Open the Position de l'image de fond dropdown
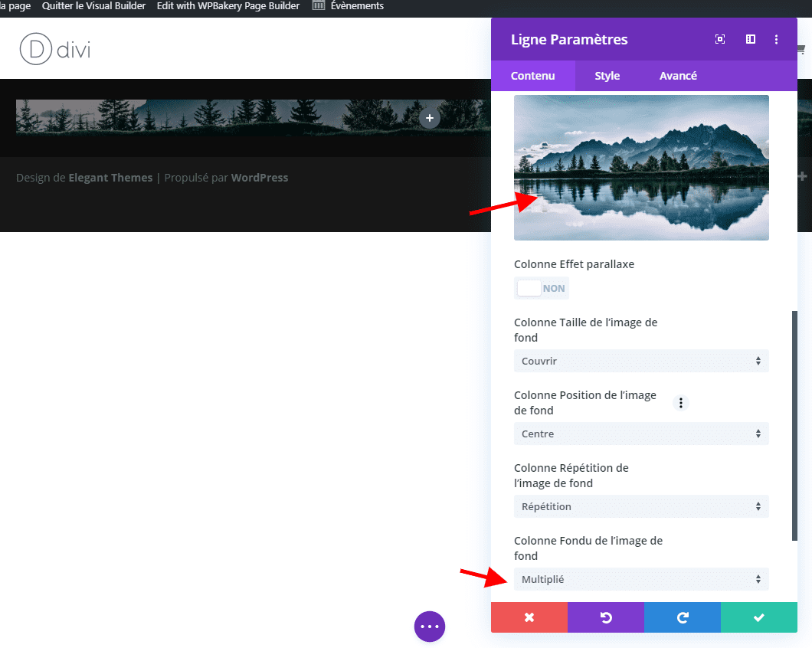This screenshot has height=648, width=812. (x=641, y=434)
